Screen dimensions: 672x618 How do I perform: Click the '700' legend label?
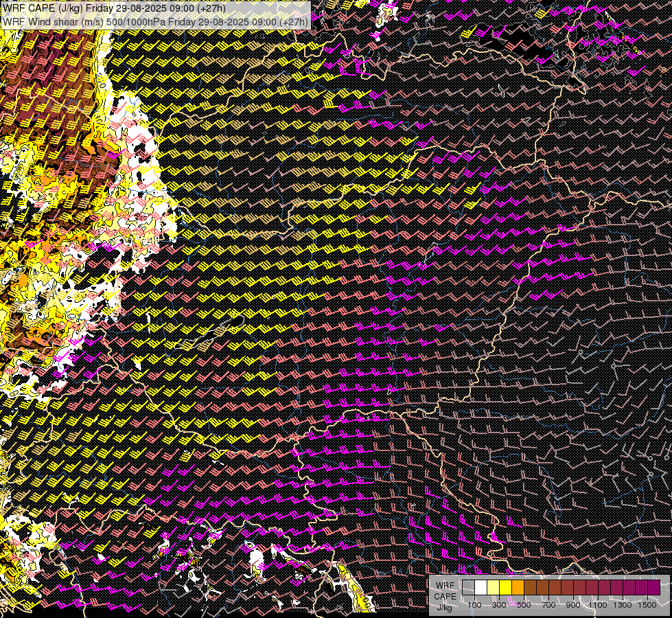548,605
